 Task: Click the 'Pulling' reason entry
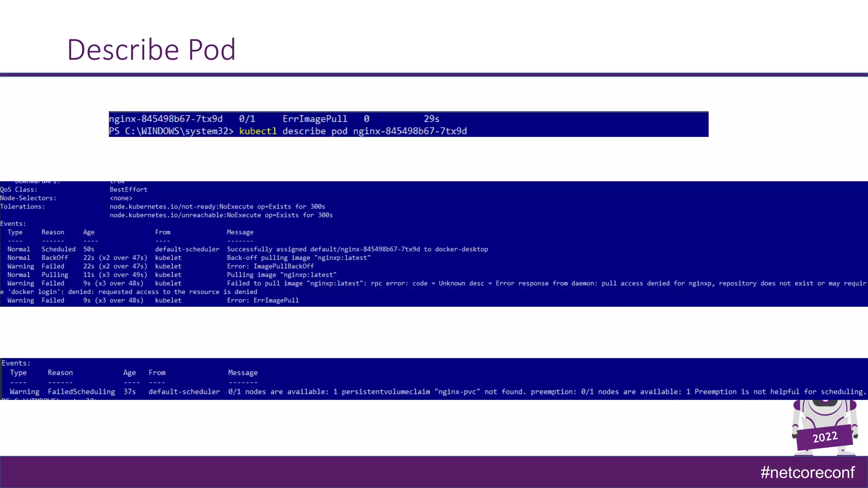tap(55, 274)
